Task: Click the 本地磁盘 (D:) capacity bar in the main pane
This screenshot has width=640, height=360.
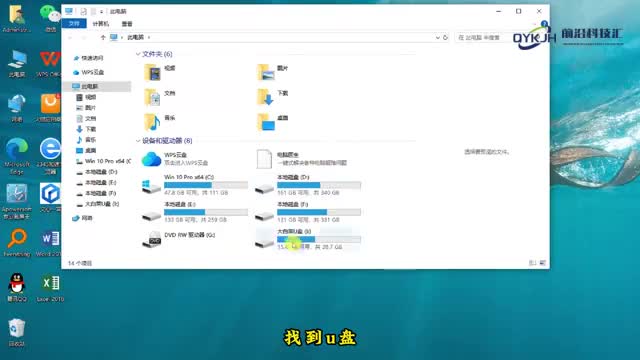Action: (x=319, y=185)
